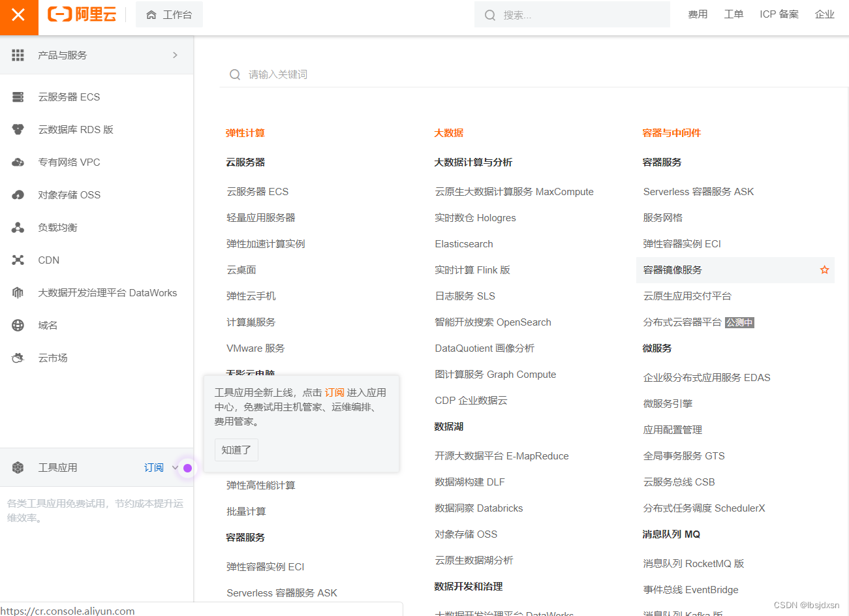Expand 产品与服务 with the chevron arrow
This screenshot has height=616, width=849.
(x=175, y=55)
